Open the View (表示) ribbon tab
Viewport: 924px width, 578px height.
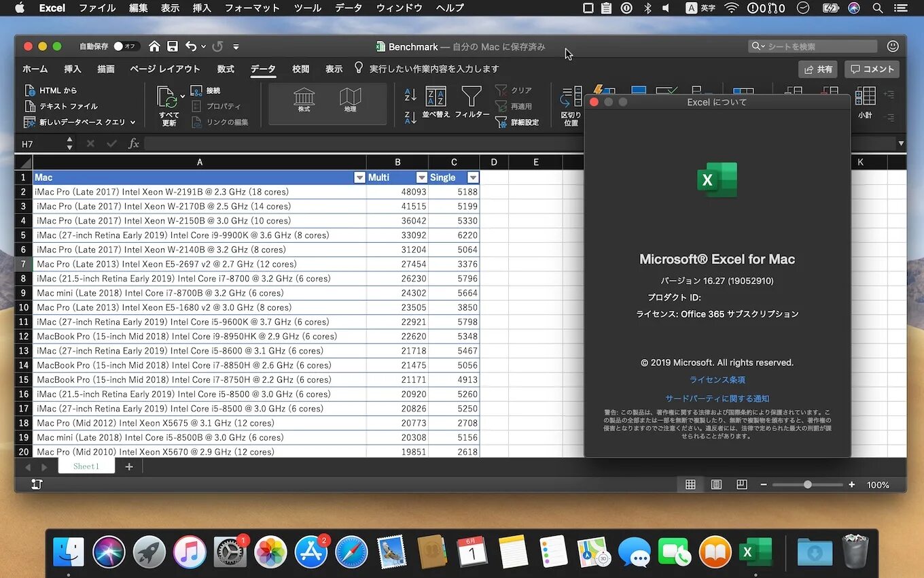coord(334,69)
